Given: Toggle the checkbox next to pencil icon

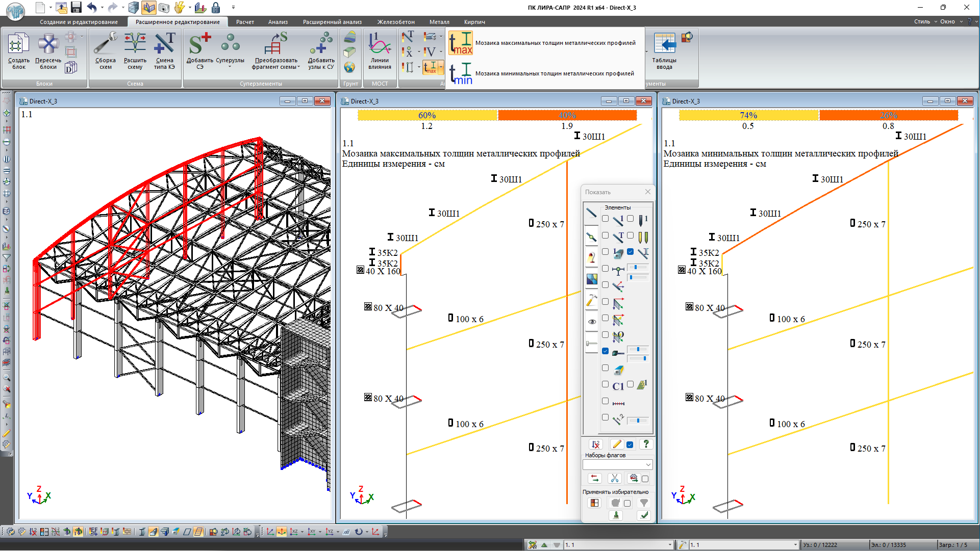Looking at the screenshot, I should pyautogui.click(x=630, y=444).
